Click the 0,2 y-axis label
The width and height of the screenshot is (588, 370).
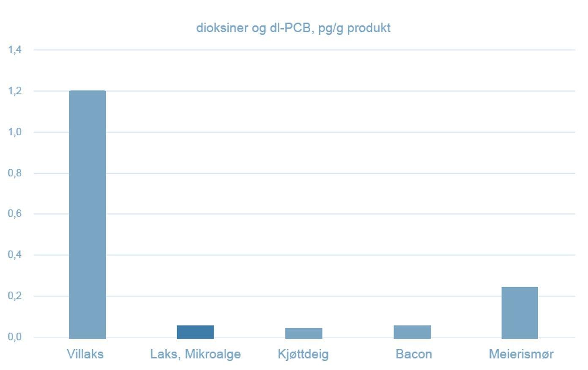pyautogui.click(x=14, y=296)
